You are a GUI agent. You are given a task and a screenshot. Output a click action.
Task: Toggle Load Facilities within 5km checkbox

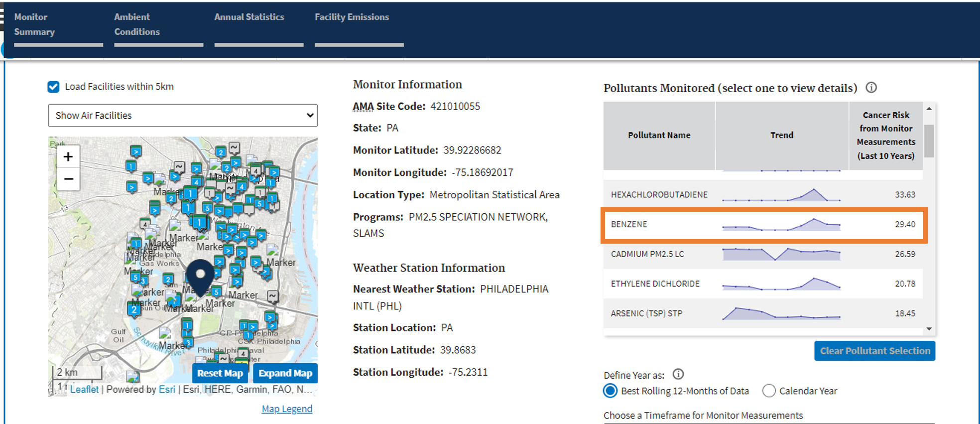pyautogui.click(x=53, y=87)
